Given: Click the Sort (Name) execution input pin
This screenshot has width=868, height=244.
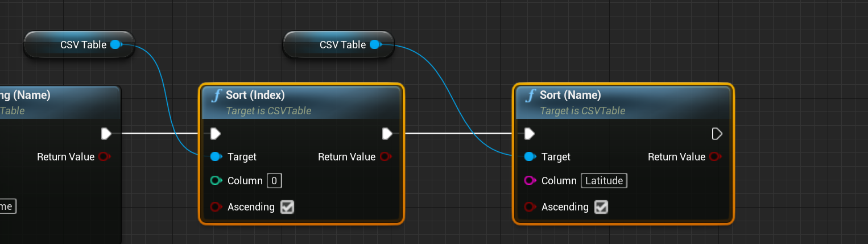Looking at the screenshot, I should pyautogui.click(x=529, y=134).
